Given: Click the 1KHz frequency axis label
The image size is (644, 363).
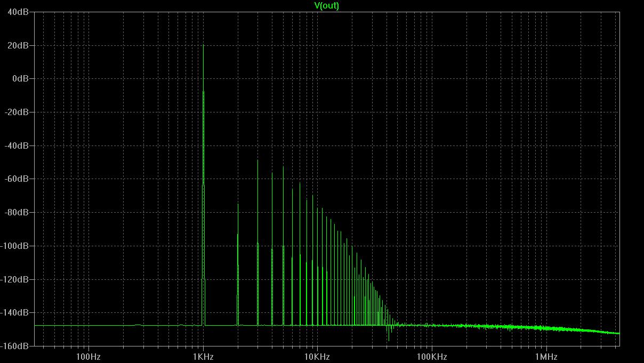Looking at the screenshot, I should [x=203, y=357].
